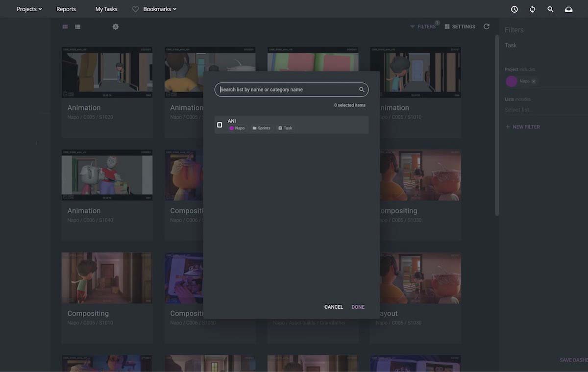Click the search list by name field
Image resolution: width=588 pixels, height=372 pixels.
(x=287, y=90)
